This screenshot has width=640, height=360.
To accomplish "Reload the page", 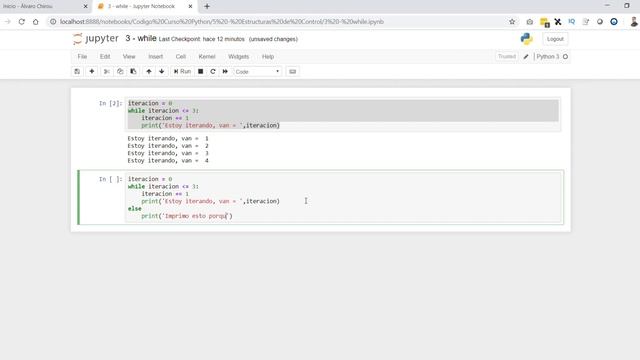I will (x=22, y=22).
